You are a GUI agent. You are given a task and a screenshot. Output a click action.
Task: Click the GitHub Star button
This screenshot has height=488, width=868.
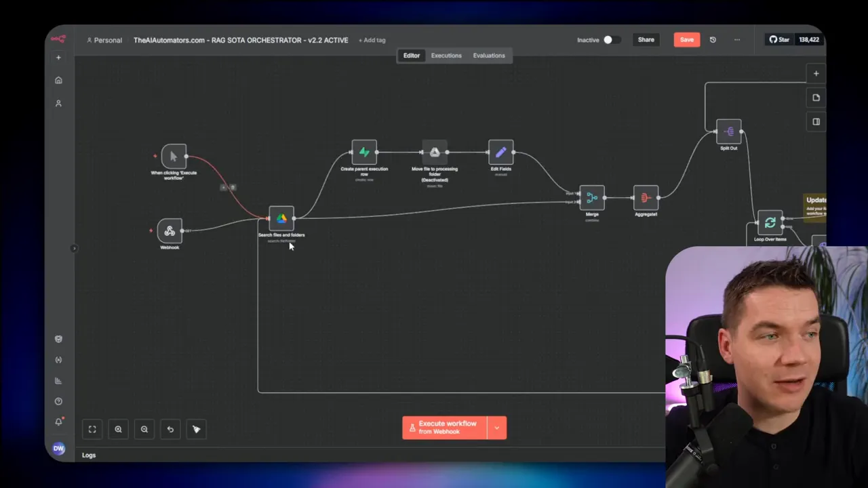(778, 40)
